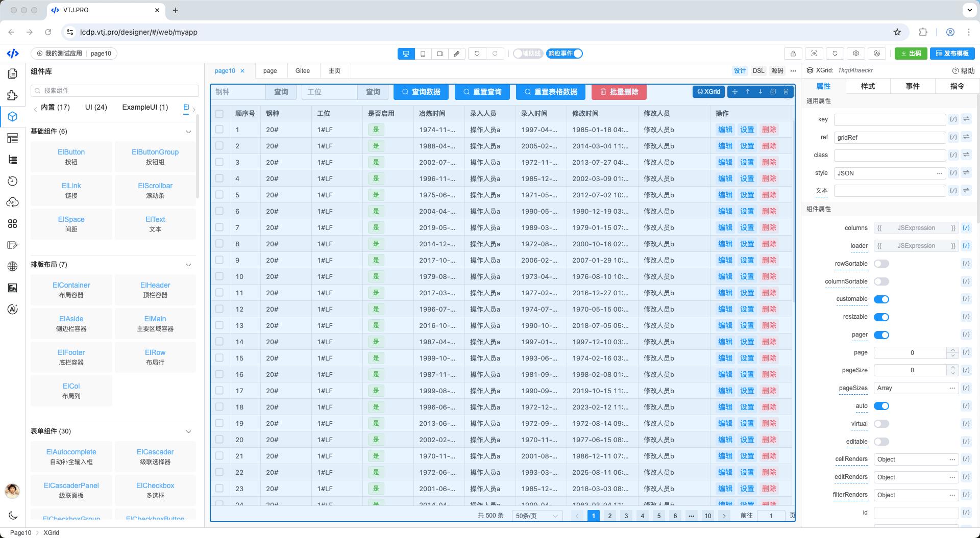Screen dimensions: 980x538
Task: Turn on the rowSortable switch
Action: [x=881, y=264]
